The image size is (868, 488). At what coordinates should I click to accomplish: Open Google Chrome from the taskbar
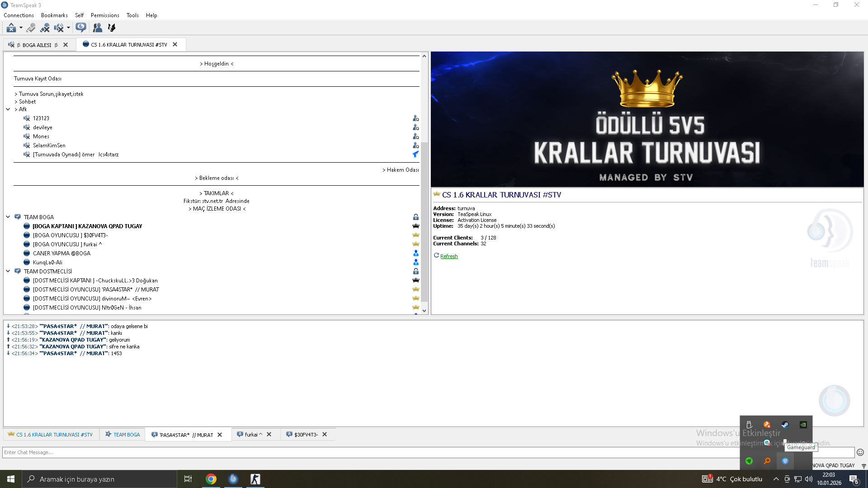pyautogui.click(x=211, y=479)
